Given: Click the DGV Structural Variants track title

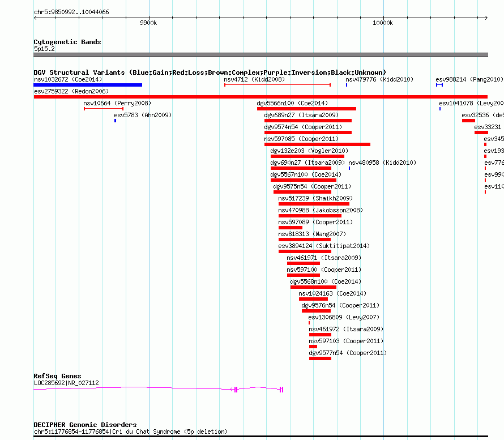Looking at the screenshot, I should point(210,72).
